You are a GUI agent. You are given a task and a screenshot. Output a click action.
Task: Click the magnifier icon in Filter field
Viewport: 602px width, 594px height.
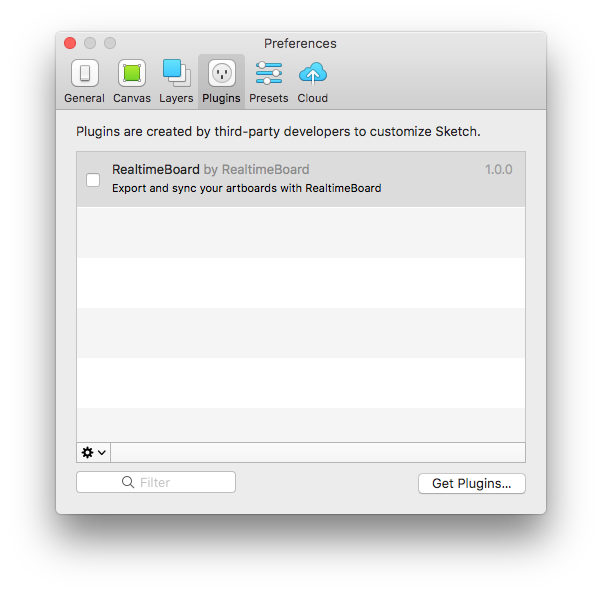128,482
